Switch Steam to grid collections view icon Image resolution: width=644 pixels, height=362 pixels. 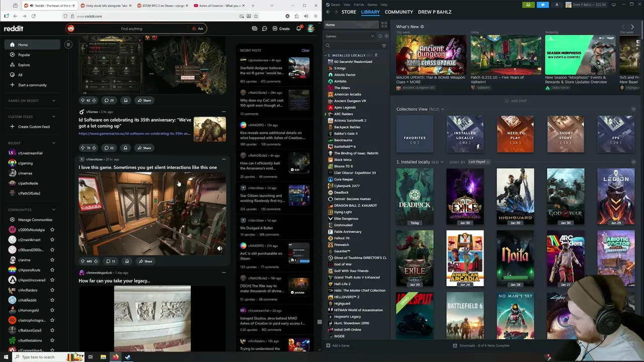point(384,25)
